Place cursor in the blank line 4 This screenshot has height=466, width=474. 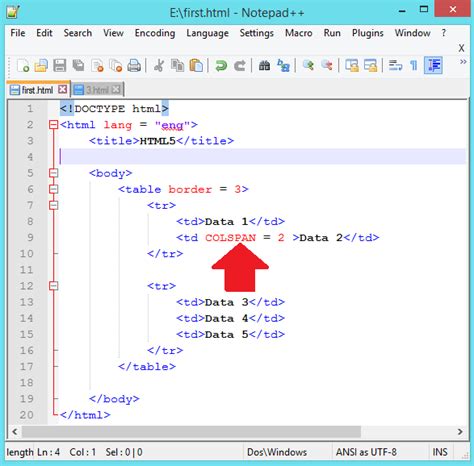263,157
